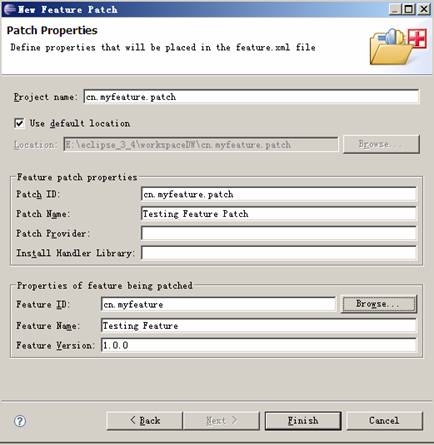Click the help question mark icon

pos(20,421)
